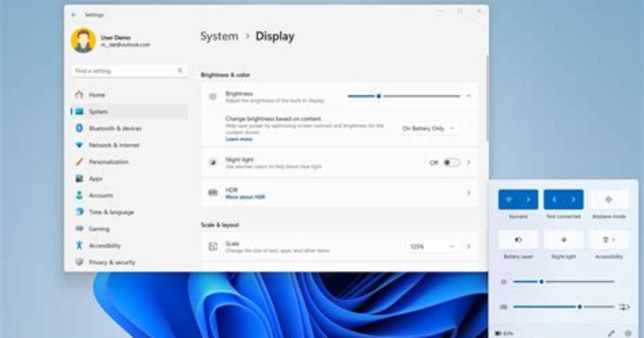Click the speaker icon in quick settings
Screen dimensions: 644x338
pyautogui.click(x=504, y=307)
